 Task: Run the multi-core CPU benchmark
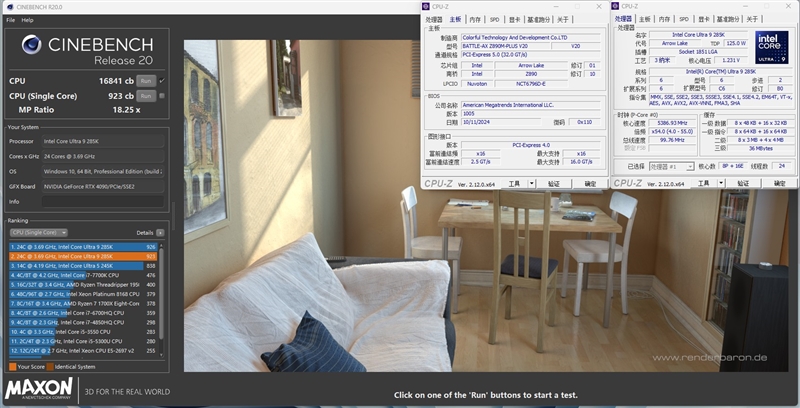click(x=145, y=81)
